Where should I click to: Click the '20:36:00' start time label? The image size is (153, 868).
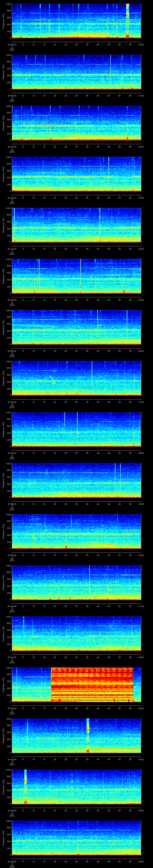12,402
